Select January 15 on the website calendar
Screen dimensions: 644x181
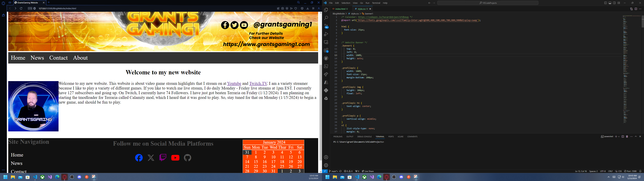256,162
